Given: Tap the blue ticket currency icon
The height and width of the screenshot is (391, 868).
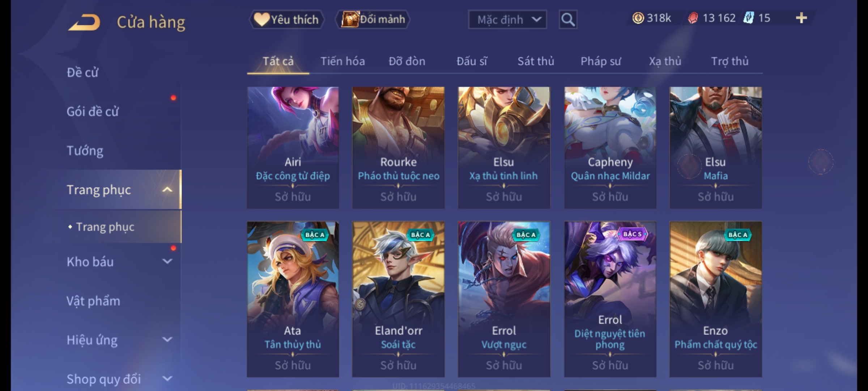Looking at the screenshot, I should pyautogui.click(x=749, y=18).
